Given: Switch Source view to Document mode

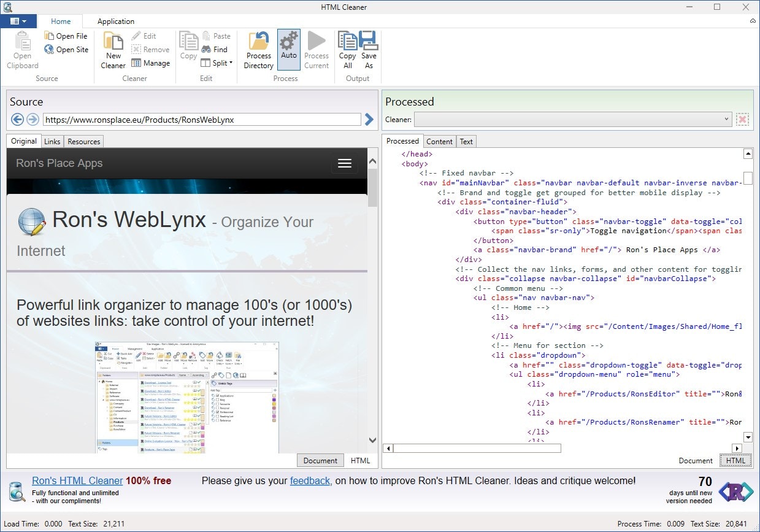Looking at the screenshot, I should (320, 461).
